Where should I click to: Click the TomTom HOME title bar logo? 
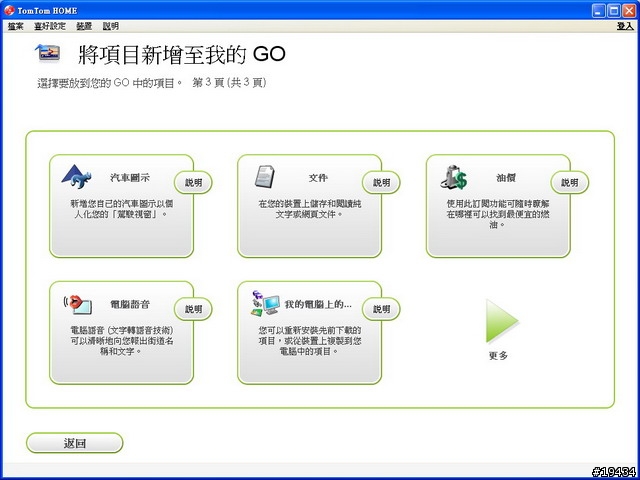[9, 10]
